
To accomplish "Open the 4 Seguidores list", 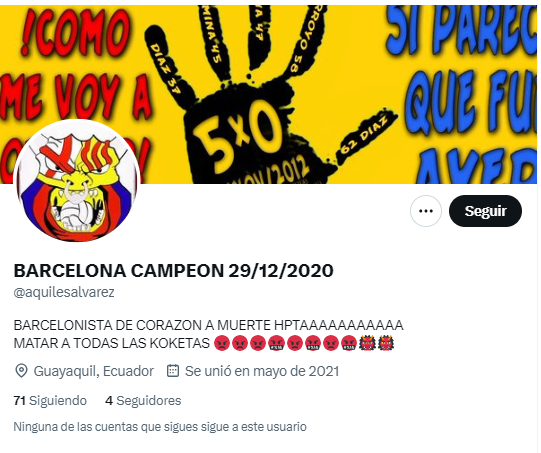I will 144,403.
